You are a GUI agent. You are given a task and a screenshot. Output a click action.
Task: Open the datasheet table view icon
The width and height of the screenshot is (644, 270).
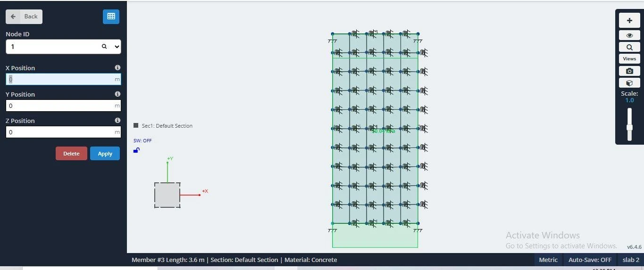point(111,16)
